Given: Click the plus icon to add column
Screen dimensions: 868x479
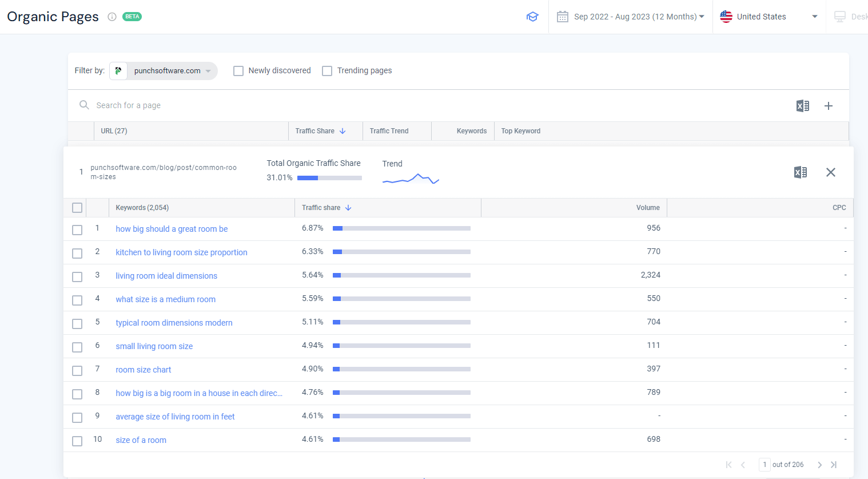Looking at the screenshot, I should [x=829, y=106].
